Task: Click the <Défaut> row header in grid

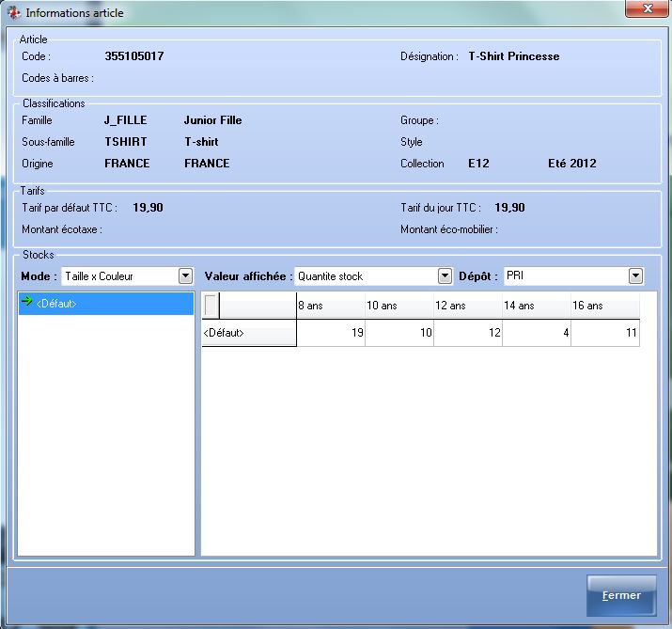Action: click(x=249, y=333)
